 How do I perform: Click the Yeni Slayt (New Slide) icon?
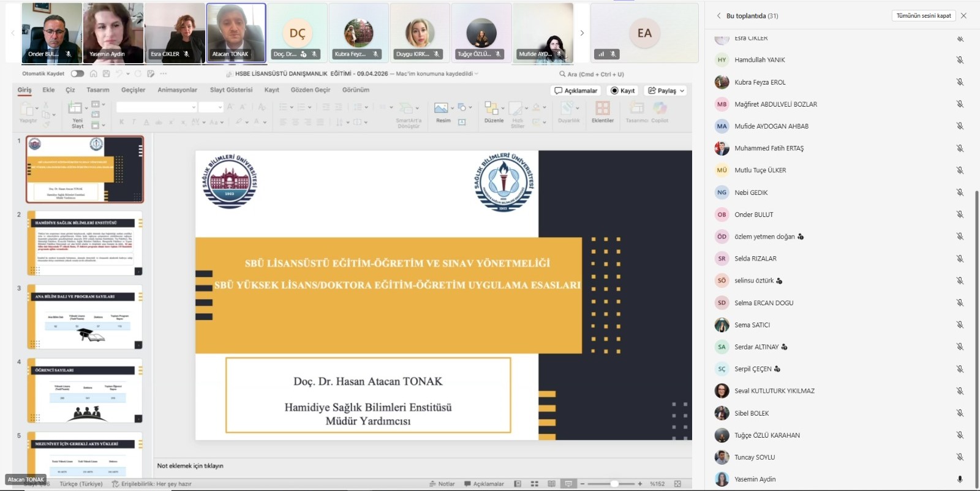pyautogui.click(x=76, y=110)
